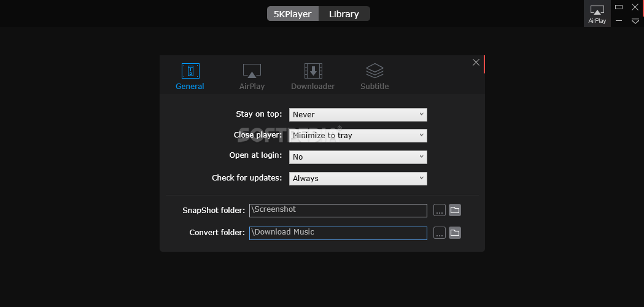The height and width of the screenshot is (307, 644).
Task: Close the 5KPlayer main window
Action: click(635, 7)
